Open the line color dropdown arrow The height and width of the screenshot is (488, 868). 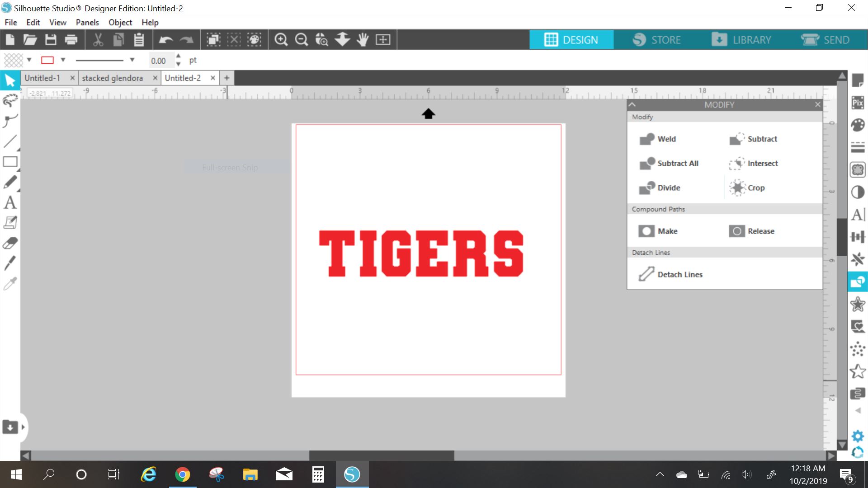(63, 60)
